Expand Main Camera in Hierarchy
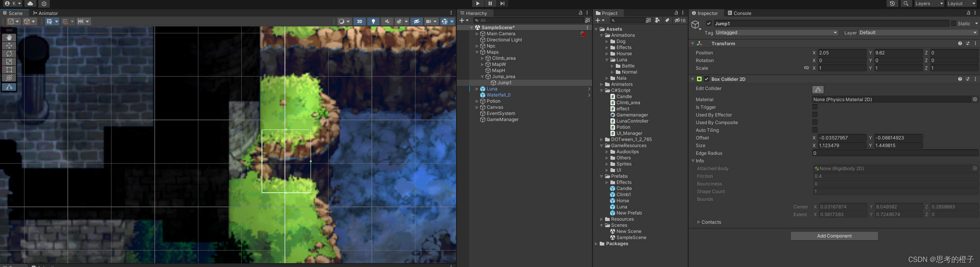The width and height of the screenshot is (980, 267). [477, 34]
